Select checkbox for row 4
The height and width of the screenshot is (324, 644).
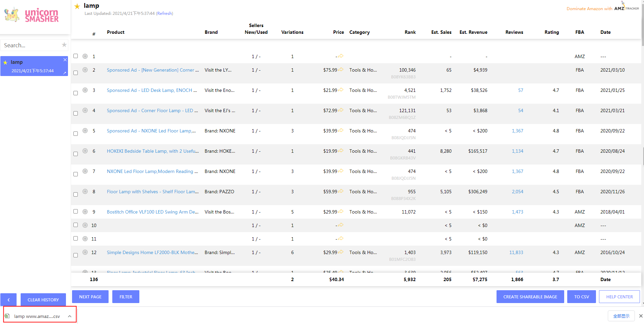76,114
